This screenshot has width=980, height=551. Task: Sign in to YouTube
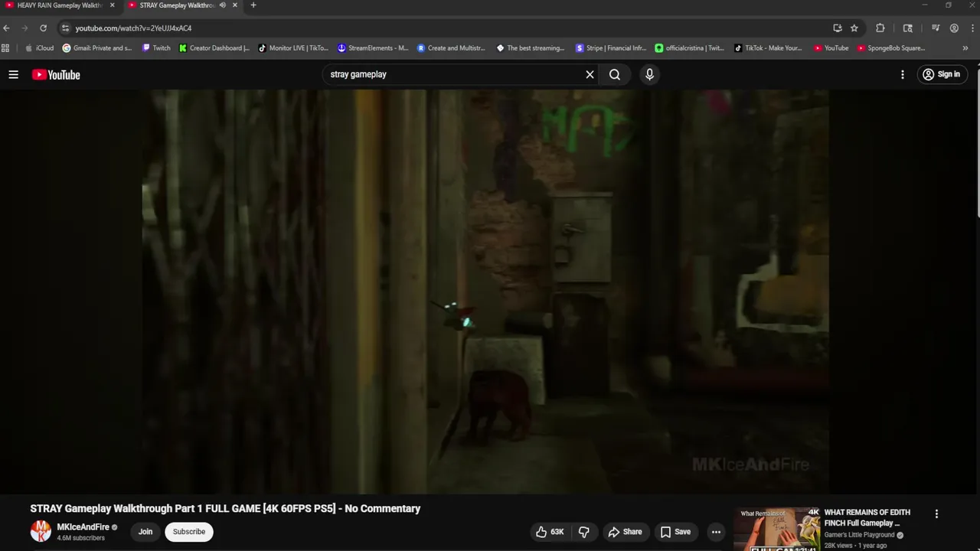point(941,74)
